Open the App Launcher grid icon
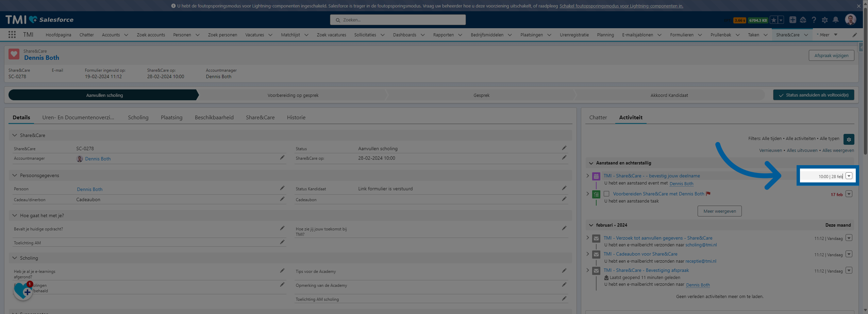868x314 pixels. point(12,35)
